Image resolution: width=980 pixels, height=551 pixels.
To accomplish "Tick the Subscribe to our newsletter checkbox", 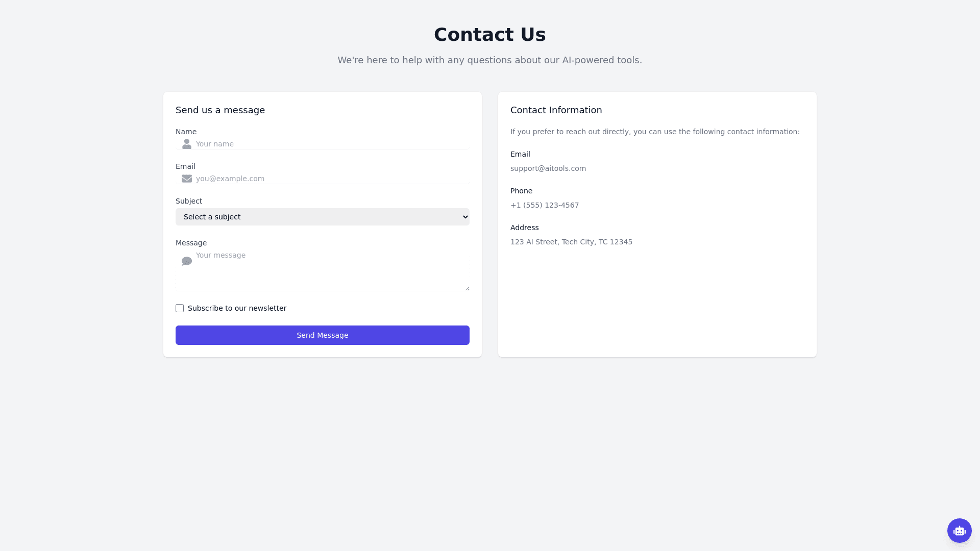I will (x=180, y=308).
